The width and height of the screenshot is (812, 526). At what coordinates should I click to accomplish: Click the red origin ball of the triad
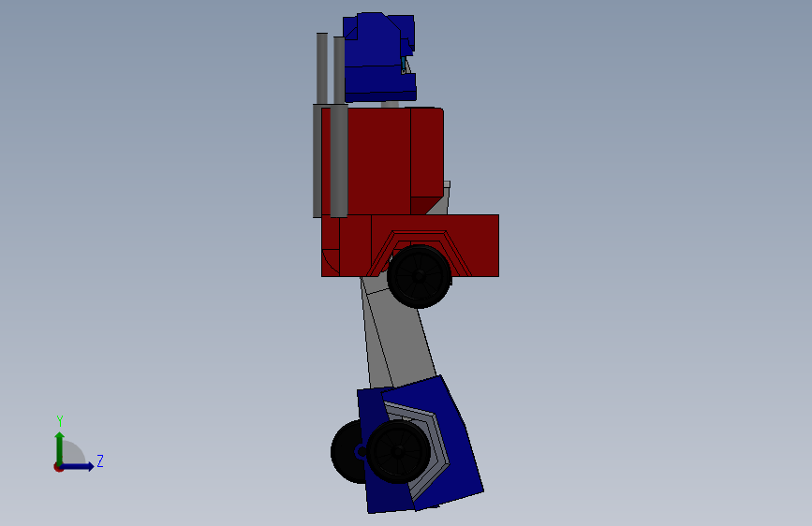(58, 467)
